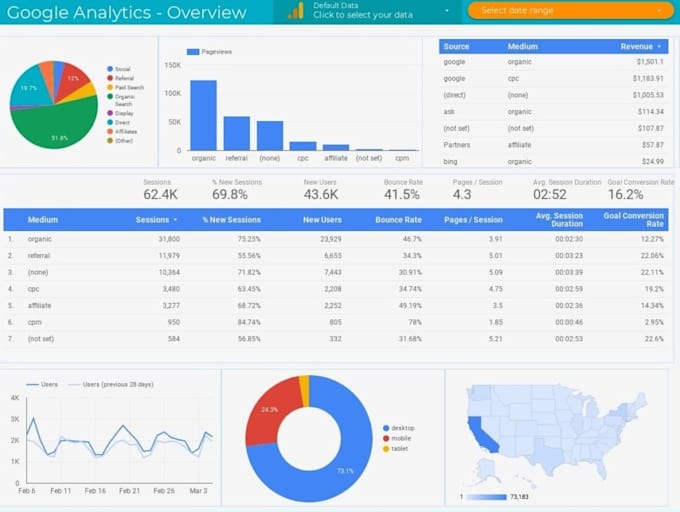This screenshot has height=512, width=680.
Task: Click the % New Sessions 69.8% scorecard
Action: (236, 190)
